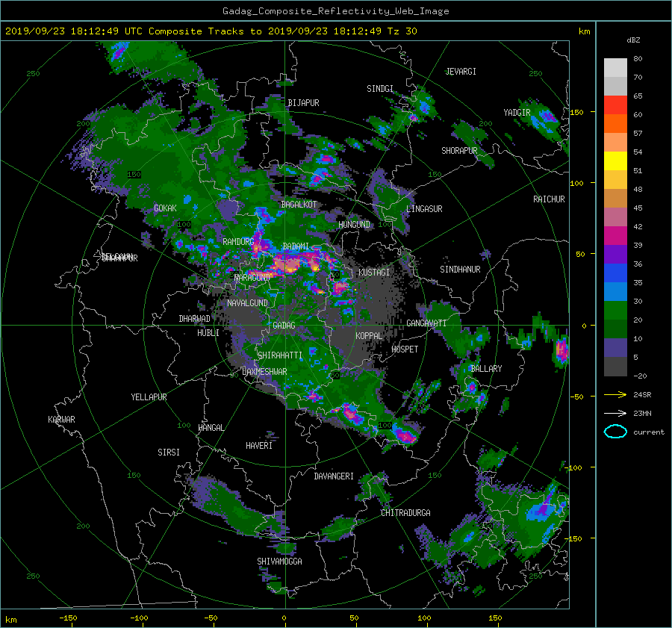This screenshot has height=628, width=672.
Task: Select the DAVANGERI label
Action: (334, 476)
